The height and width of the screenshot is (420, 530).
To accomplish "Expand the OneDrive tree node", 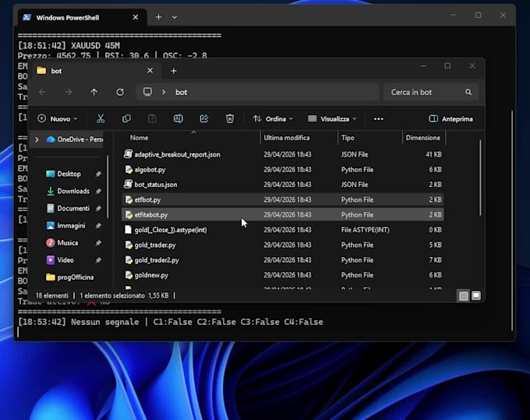I will (x=37, y=139).
